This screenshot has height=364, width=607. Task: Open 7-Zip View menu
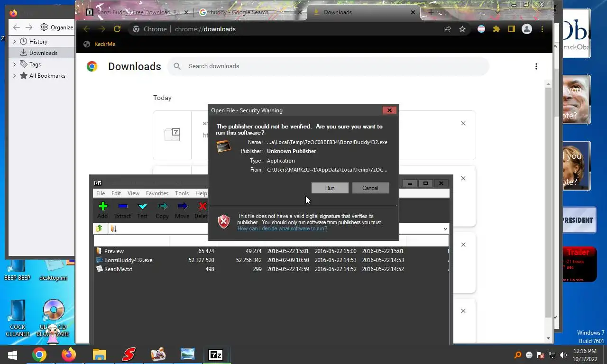(x=133, y=193)
